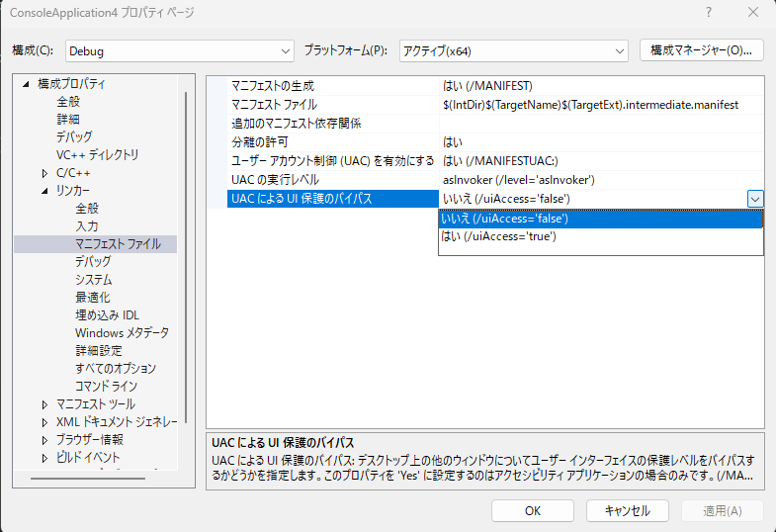Screen dimensions: 776x532
Task: Open the 構成 Debug combo box
Action: coord(180,51)
